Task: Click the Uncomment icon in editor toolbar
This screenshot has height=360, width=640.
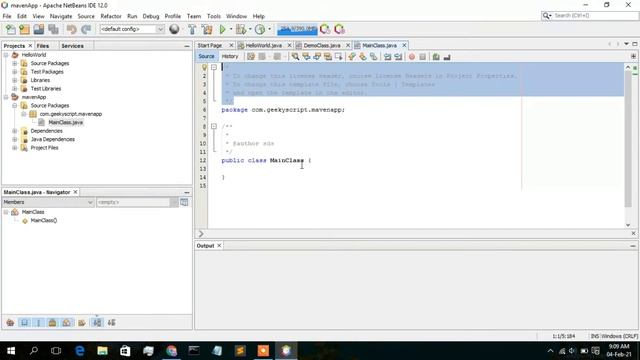Action: 447,57
